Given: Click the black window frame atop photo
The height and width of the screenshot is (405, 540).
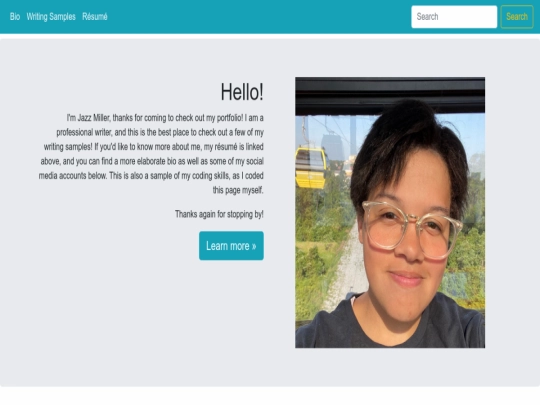Looking at the screenshot, I should 390,96.
